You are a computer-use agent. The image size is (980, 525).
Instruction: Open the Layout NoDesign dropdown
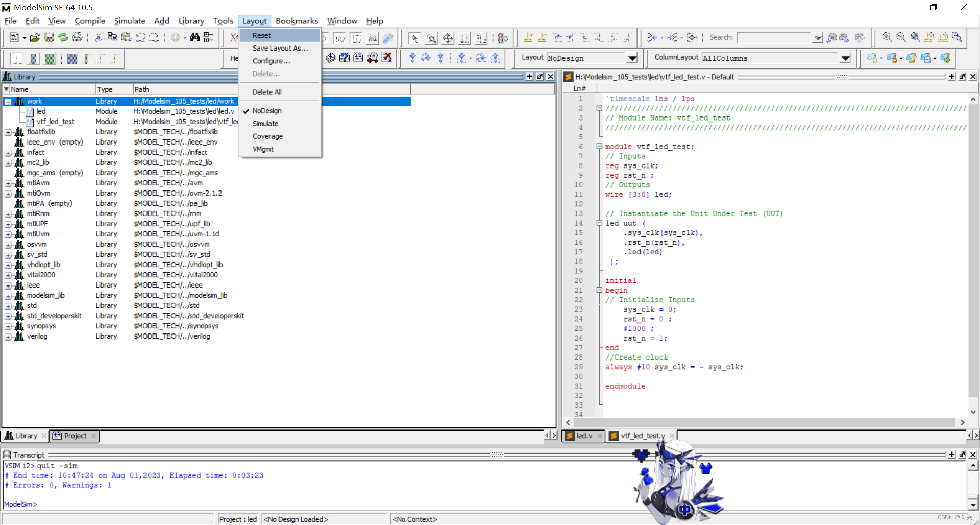click(632, 58)
